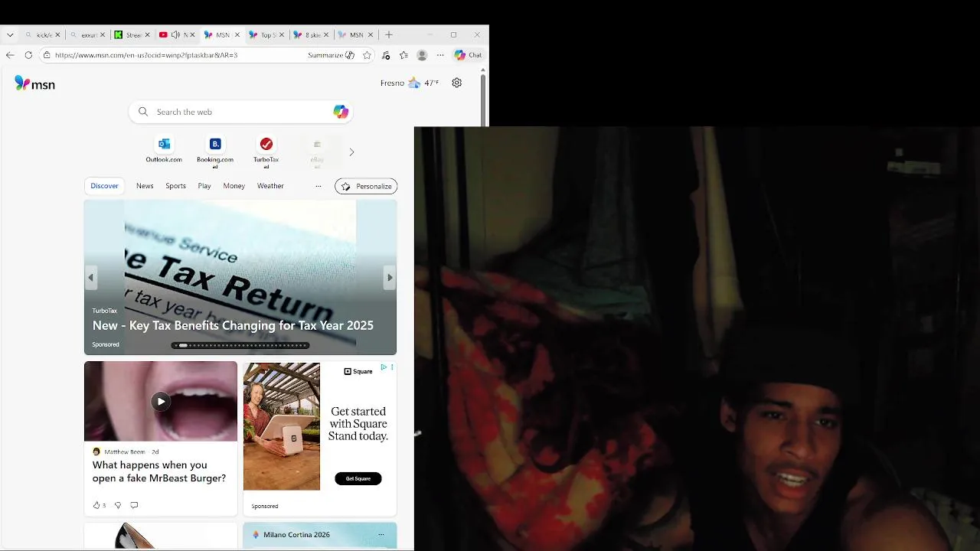Click the Personalize button
This screenshot has width=980, height=551.
click(x=366, y=186)
